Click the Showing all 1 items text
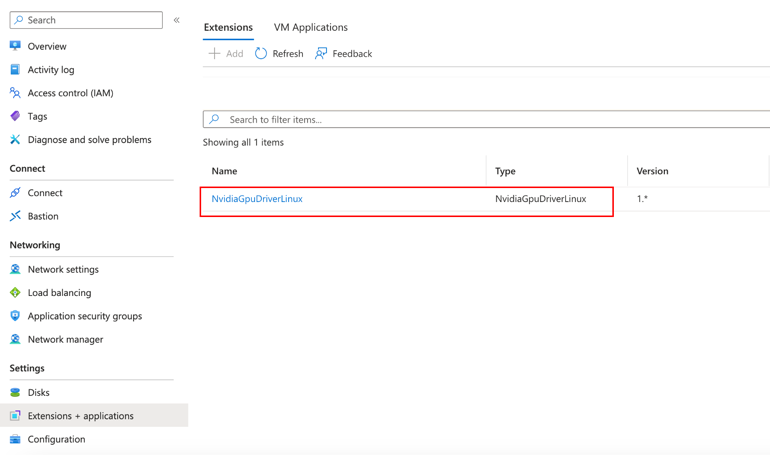770x460 pixels. click(x=243, y=142)
